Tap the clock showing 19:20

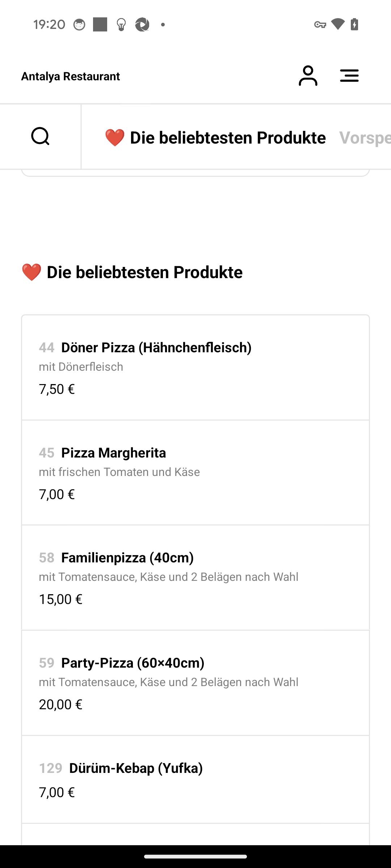pyautogui.click(x=49, y=25)
